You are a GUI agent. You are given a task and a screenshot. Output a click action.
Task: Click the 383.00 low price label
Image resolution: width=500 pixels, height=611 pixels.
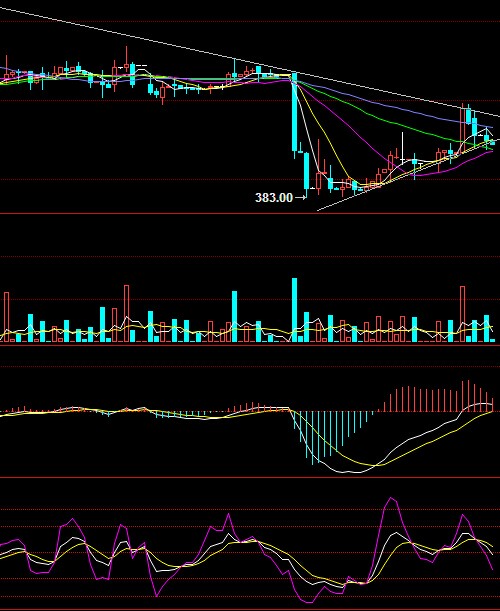point(274,198)
